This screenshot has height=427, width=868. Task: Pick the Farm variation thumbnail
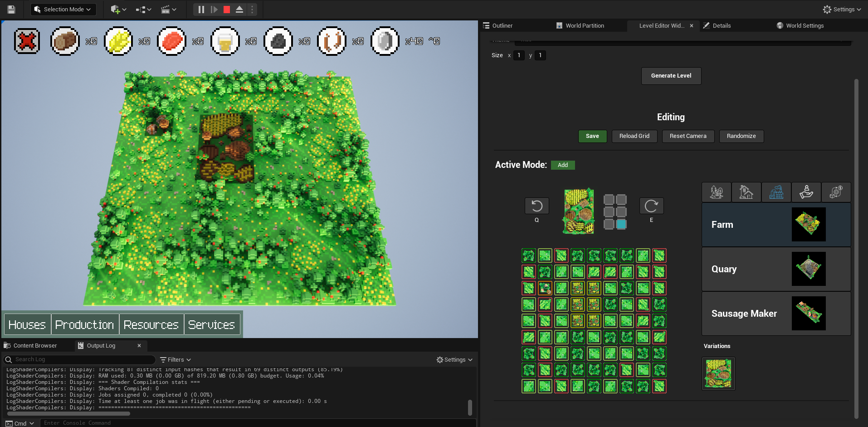718,373
